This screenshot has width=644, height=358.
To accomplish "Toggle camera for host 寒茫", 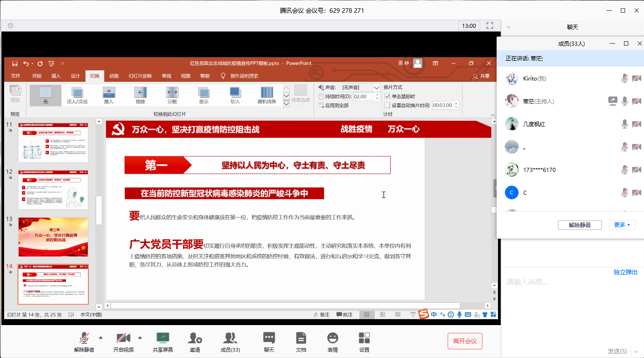I will pyautogui.click(x=636, y=101).
